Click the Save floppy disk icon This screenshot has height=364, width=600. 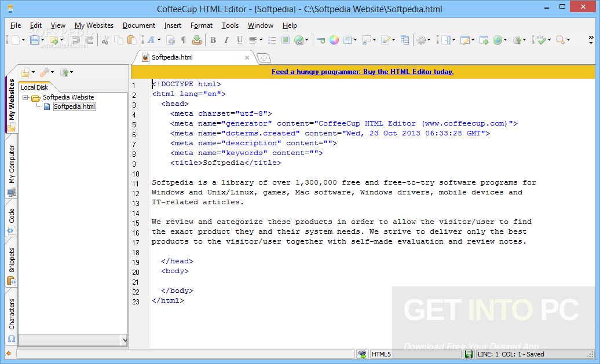pyautogui.click(x=34, y=40)
